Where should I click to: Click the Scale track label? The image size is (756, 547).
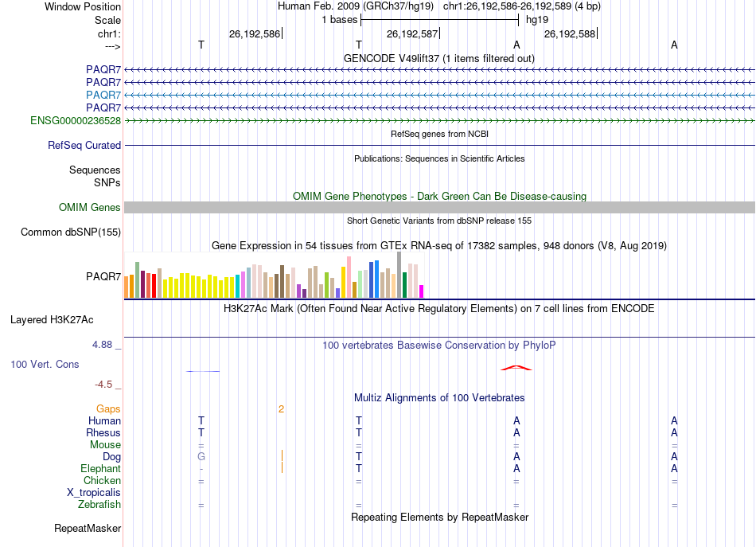[x=107, y=20]
